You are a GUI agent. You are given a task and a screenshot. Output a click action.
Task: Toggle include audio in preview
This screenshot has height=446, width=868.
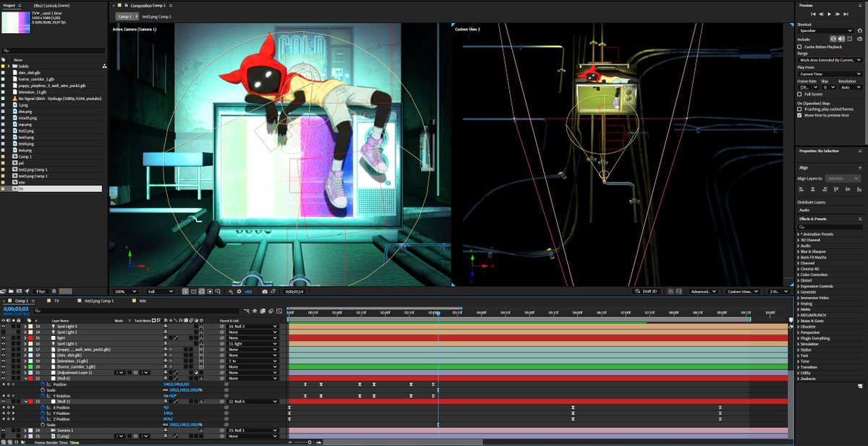(841, 38)
